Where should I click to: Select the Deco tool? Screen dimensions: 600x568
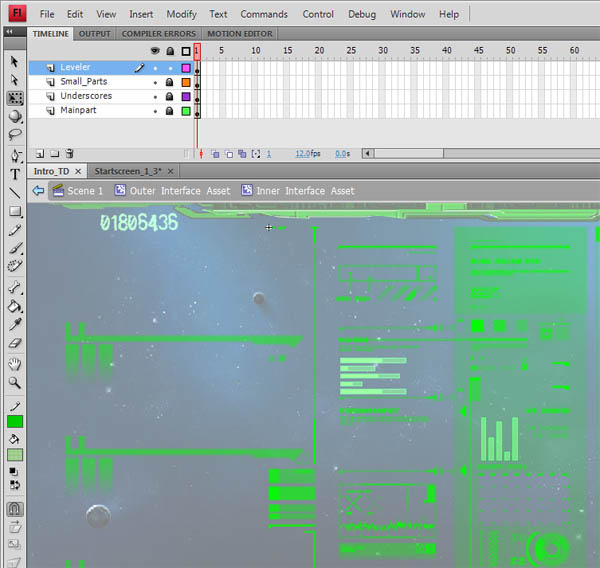pyautogui.click(x=15, y=266)
